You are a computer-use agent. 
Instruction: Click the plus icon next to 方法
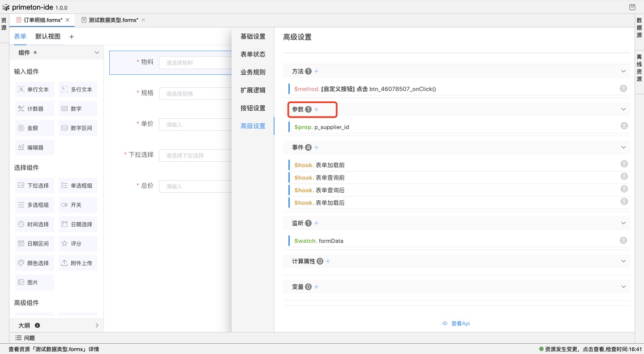316,71
